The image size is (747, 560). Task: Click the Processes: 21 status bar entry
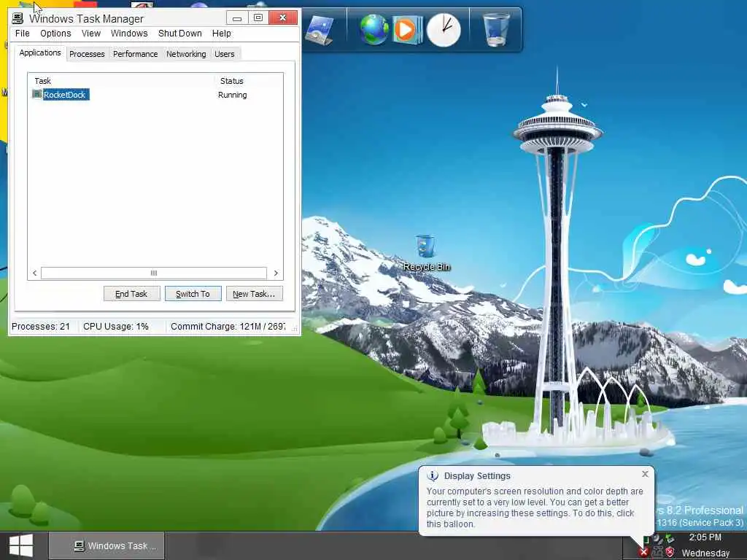[41, 326]
